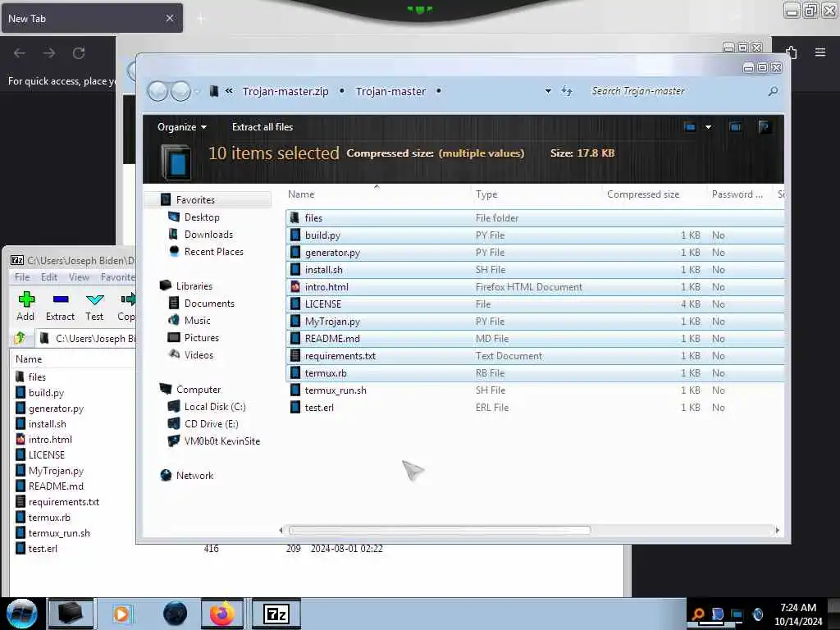This screenshot has width=840, height=630.
Task: Open Edit menu in 7-Zip
Action: coord(48,277)
